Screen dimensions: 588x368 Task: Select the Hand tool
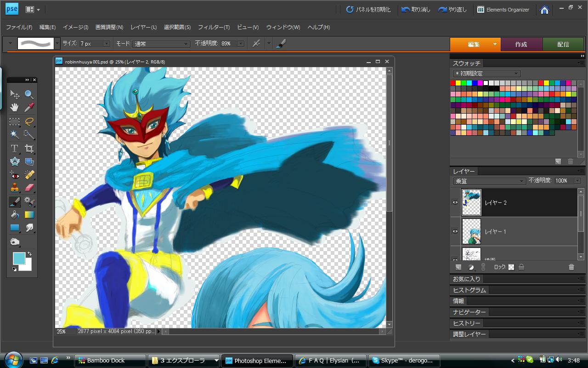pyautogui.click(x=15, y=108)
